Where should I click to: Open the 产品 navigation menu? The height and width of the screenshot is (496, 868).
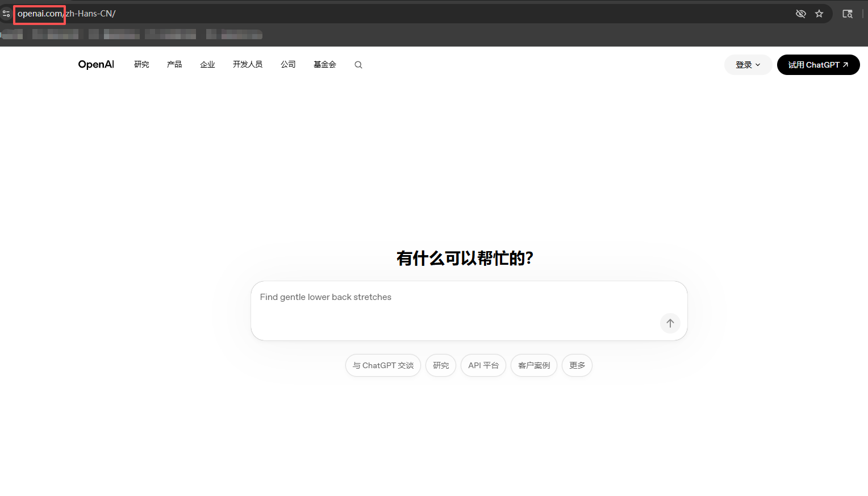[x=174, y=65]
